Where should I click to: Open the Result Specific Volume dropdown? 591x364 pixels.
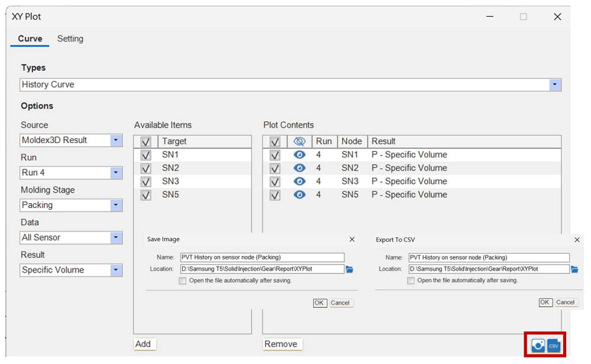116,270
